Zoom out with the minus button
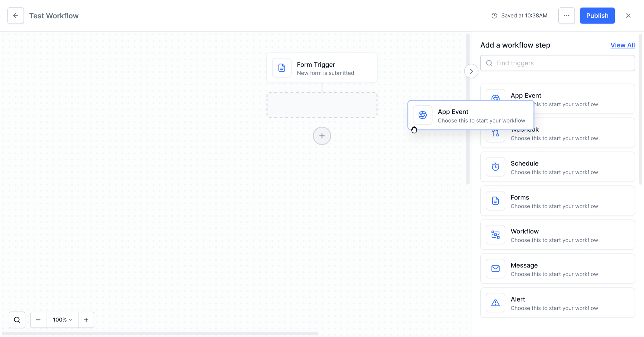644x337 pixels. pos(38,320)
